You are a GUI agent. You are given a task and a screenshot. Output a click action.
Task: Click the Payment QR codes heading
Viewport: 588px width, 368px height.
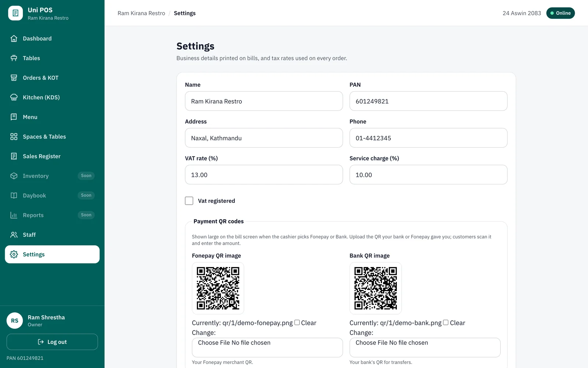pos(219,221)
